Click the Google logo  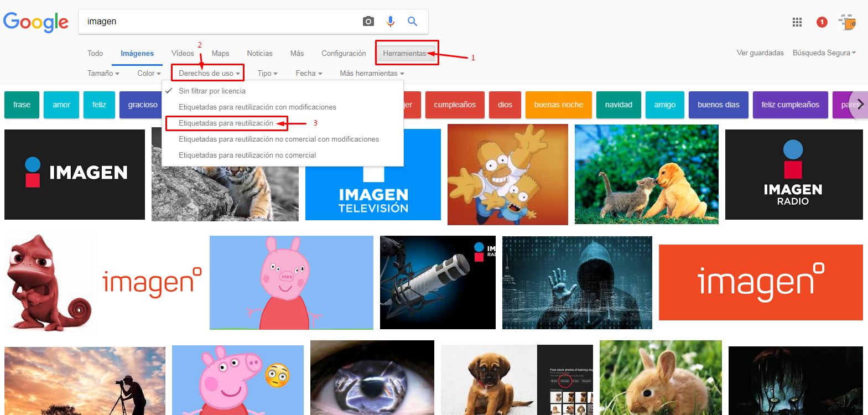point(36,22)
